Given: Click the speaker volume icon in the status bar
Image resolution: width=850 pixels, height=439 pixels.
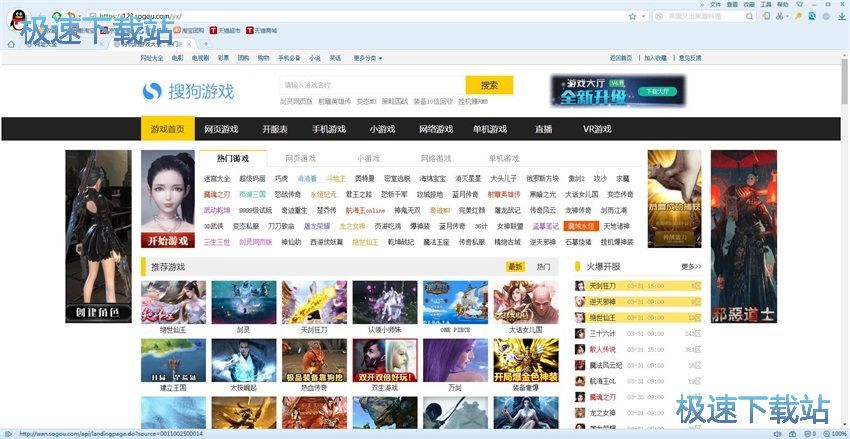Looking at the screenshot, I should click(778, 434).
